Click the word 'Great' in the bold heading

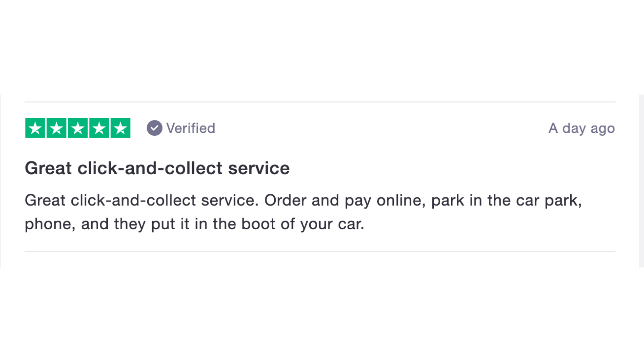48,168
